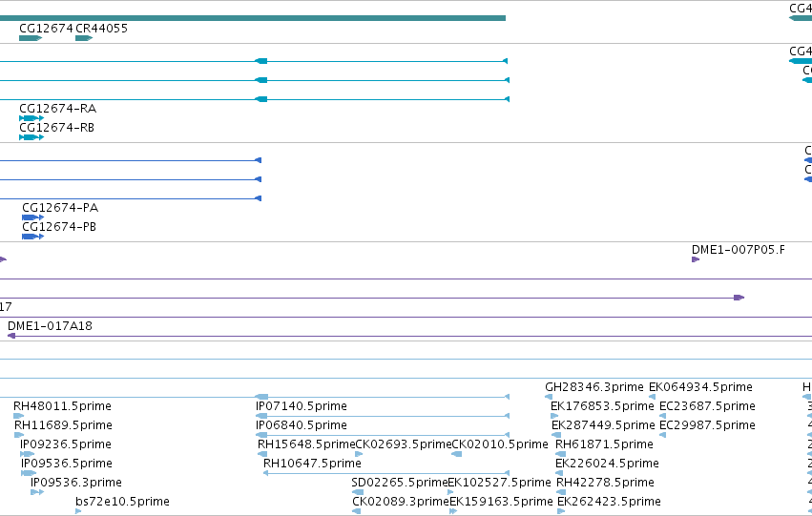Click the EC29987.5prime EST label
Image resolution: width=812 pixels, height=516 pixels.
(x=707, y=425)
